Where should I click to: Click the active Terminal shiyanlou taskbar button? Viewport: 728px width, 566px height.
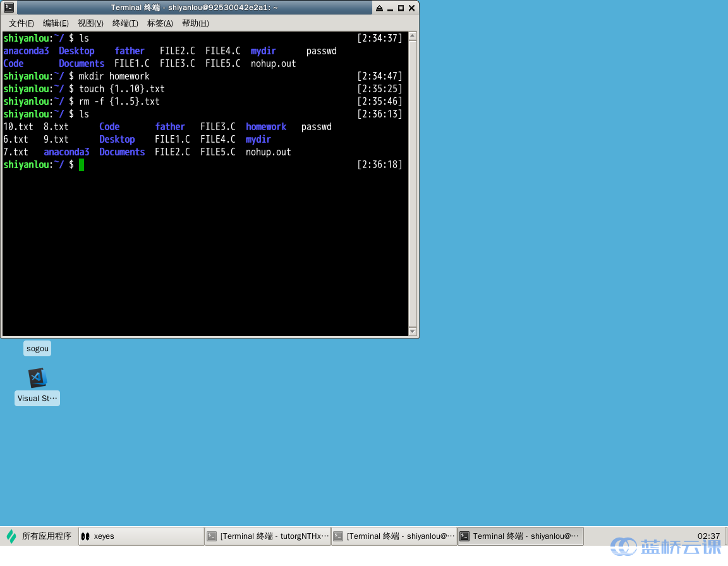521,536
